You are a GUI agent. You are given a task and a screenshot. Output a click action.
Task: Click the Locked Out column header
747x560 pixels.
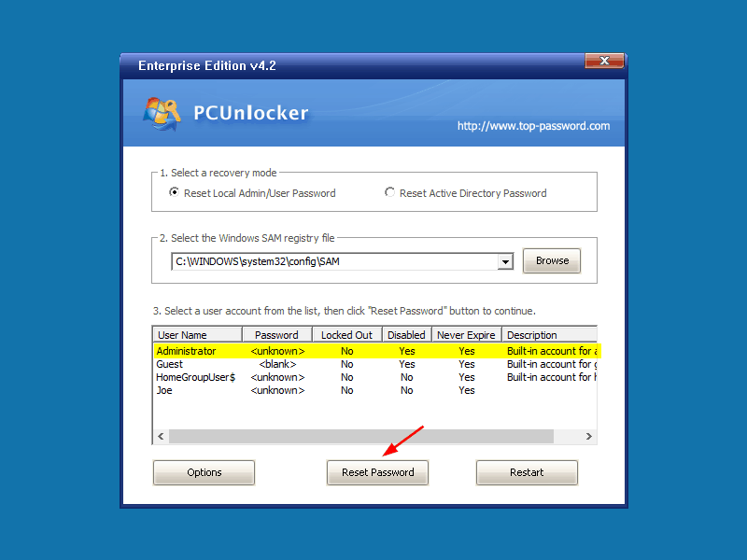pos(347,335)
